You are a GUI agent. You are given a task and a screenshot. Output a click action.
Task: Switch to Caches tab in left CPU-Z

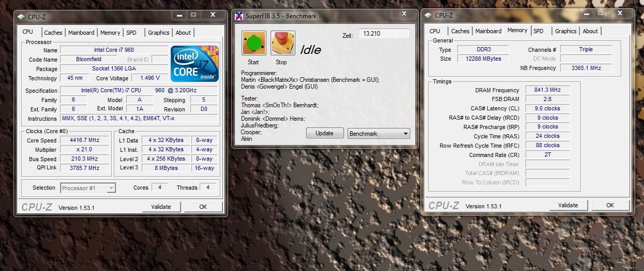point(53,33)
